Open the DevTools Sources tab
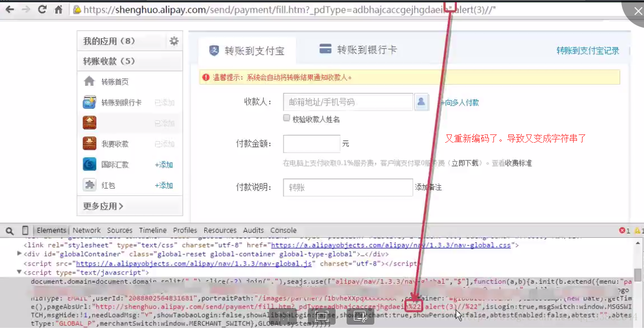The image size is (644, 328). point(120,231)
